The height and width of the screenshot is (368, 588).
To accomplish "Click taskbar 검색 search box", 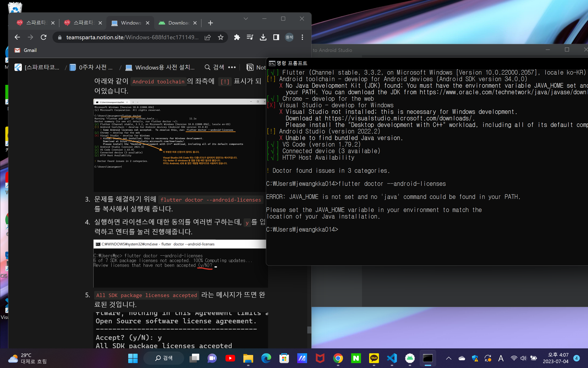I will coord(164,358).
